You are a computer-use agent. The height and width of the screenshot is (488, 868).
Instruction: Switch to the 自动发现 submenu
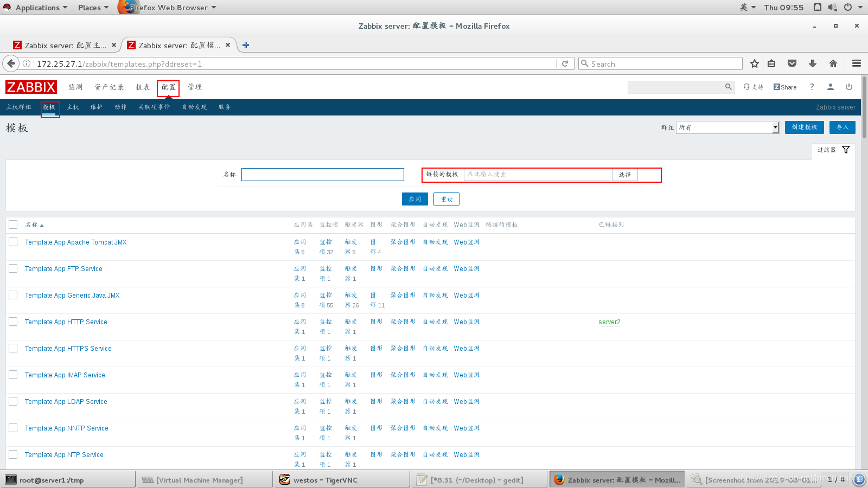pyautogui.click(x=195, y=107)
